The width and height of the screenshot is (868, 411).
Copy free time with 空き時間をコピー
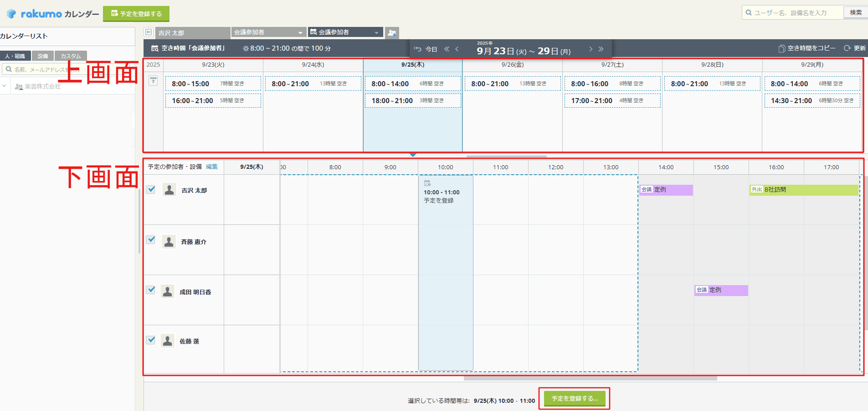807,48
